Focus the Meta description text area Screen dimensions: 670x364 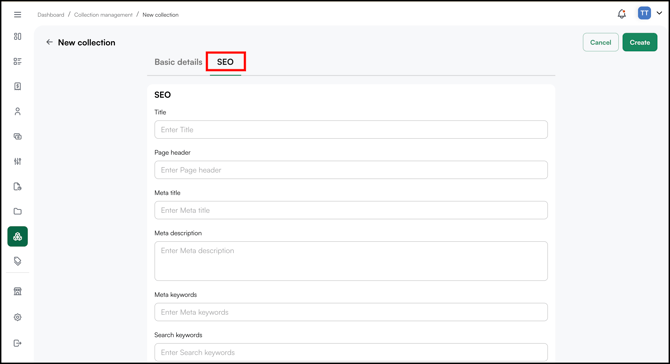click(351, 261)
